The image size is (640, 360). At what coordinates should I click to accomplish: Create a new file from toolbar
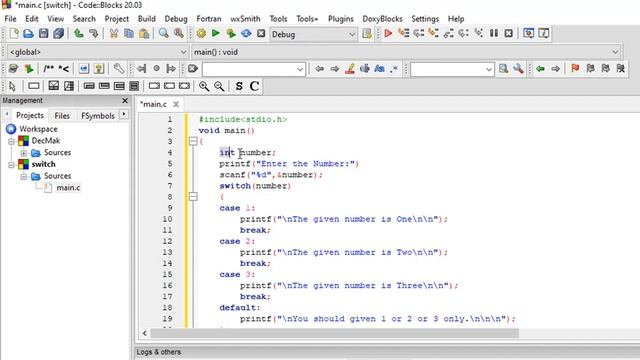[x=13, y=33]
